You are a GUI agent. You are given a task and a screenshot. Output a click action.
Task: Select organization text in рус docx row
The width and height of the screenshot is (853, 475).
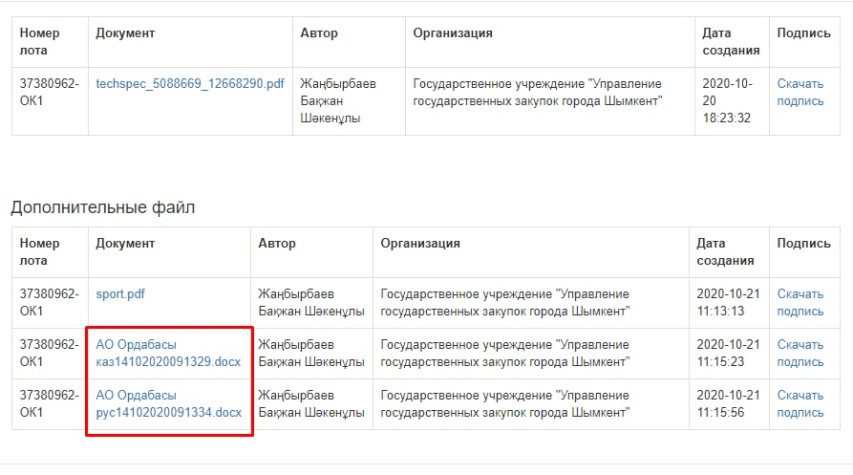505,404
